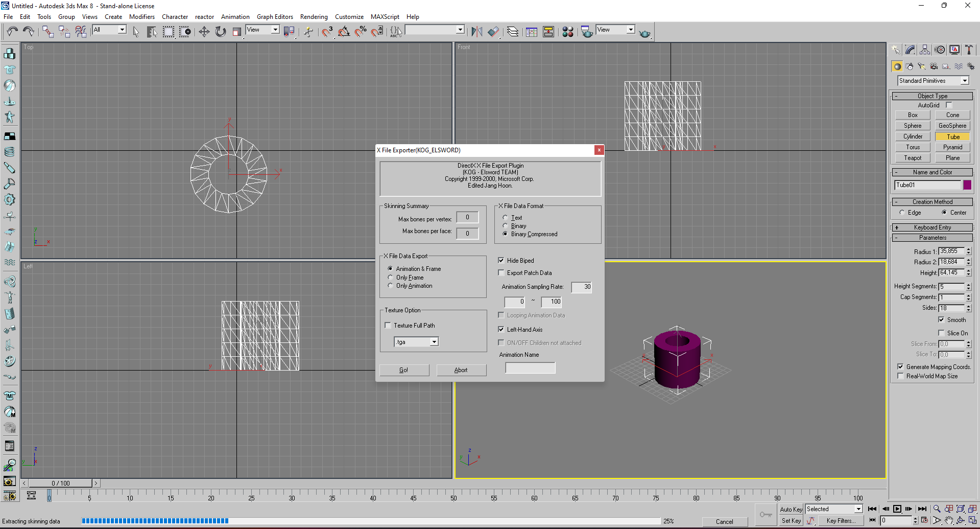980x529 pixels.
Task: Enable the Angle Snap toggle
Action: click(344, 31)
